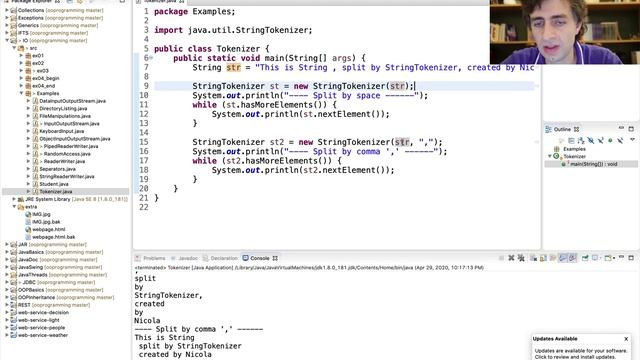Select IMG.jpg in extra folder
The image size is (640, 360).
pyautogui.click(x=41, y=214)
